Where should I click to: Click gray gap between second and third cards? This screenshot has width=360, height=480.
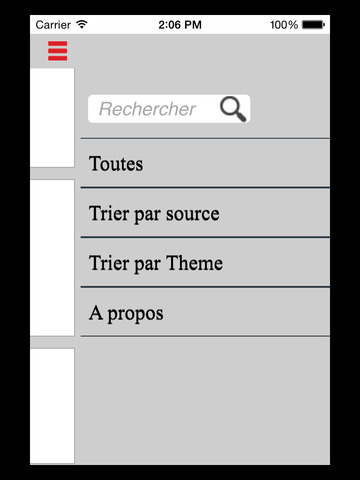point(52,342)
